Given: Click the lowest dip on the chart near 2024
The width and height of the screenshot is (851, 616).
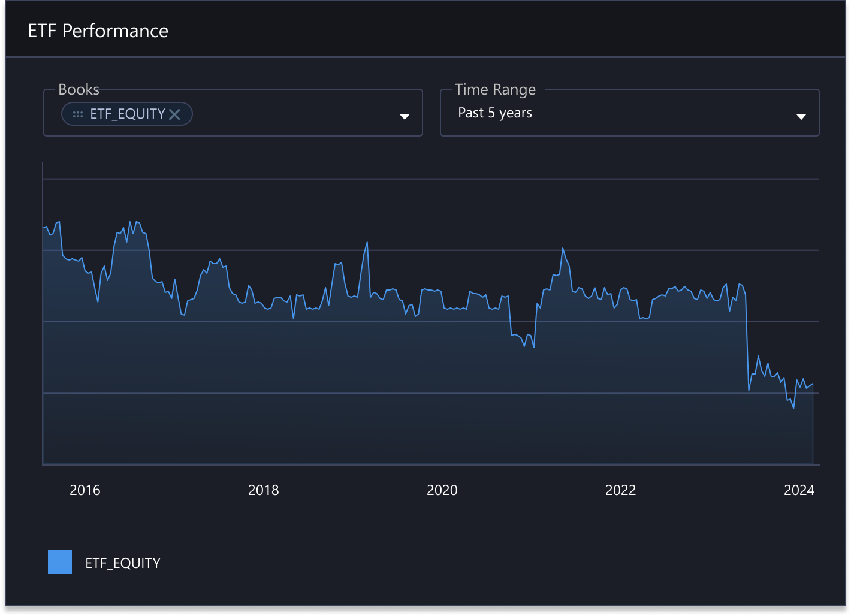Looking at the screenshot, I should pyautogui.click(x=794, y=408).
